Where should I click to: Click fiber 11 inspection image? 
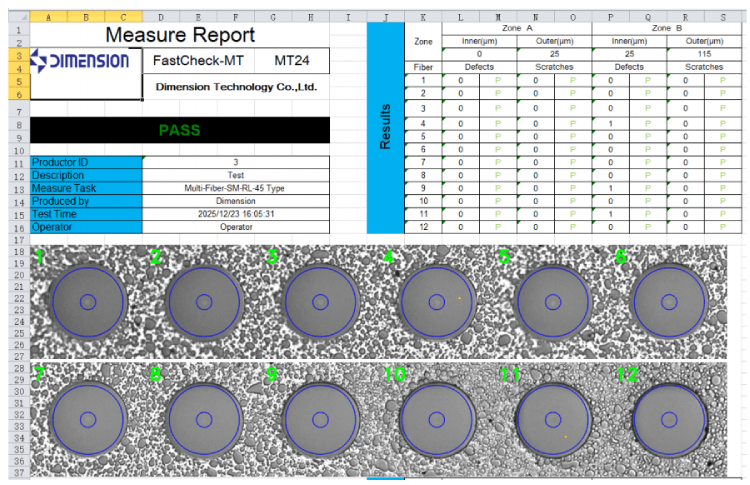552,420
